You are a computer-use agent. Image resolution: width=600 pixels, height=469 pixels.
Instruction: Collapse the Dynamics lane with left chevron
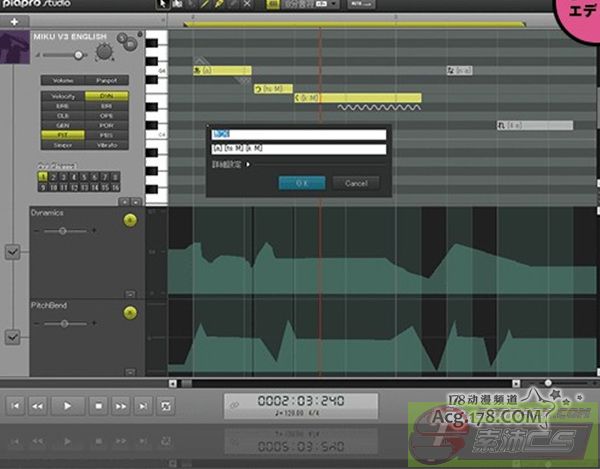(12, 253)
